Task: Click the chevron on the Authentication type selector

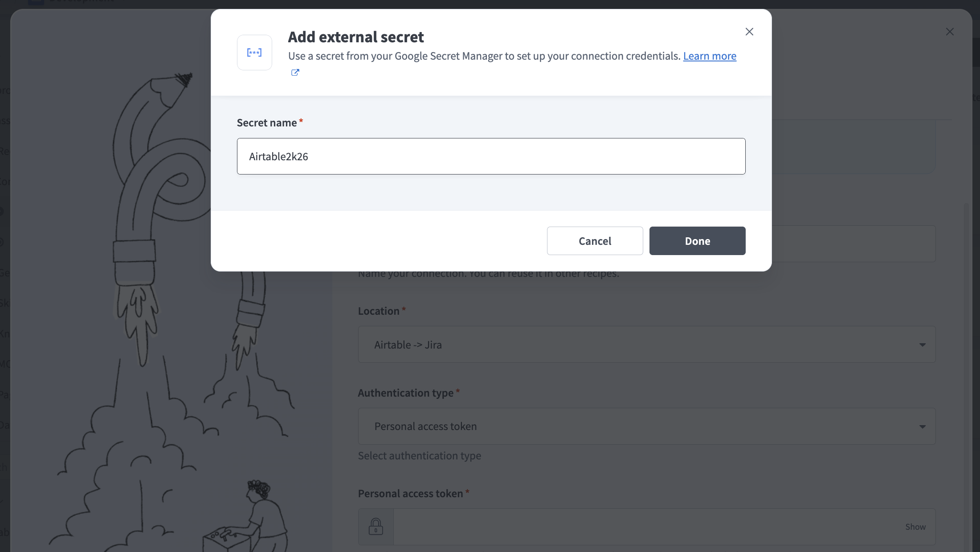Action: pyautogui.click(x=923, y=426)
